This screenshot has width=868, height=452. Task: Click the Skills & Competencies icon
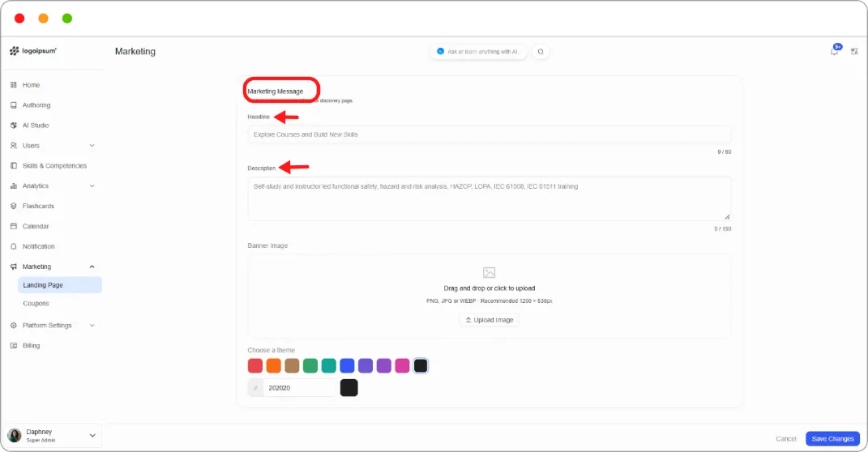click(14, 166)
